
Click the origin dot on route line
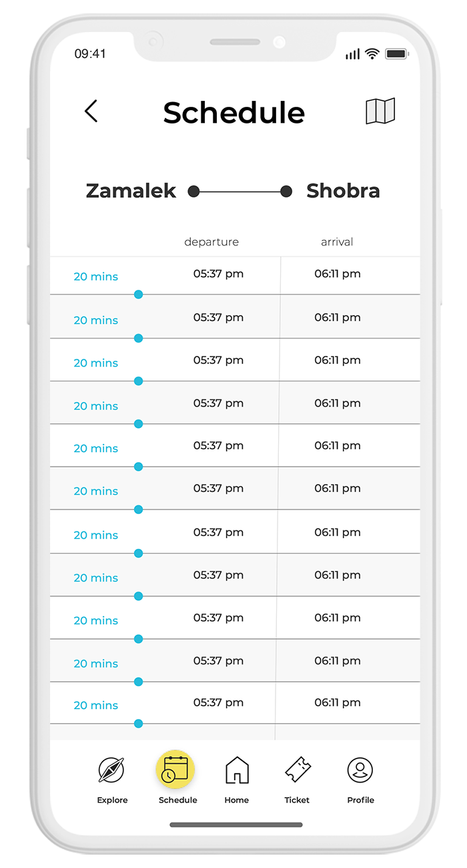193,192
